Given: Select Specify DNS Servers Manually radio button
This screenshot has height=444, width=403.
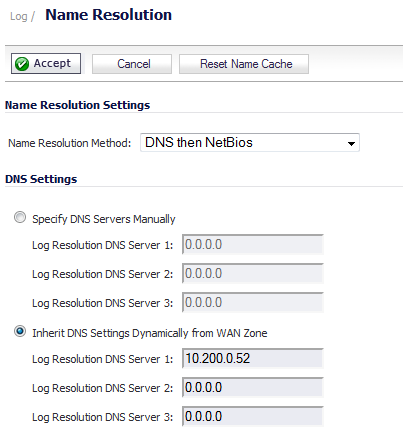Looking at the screenshot, I should pos(20,218).
